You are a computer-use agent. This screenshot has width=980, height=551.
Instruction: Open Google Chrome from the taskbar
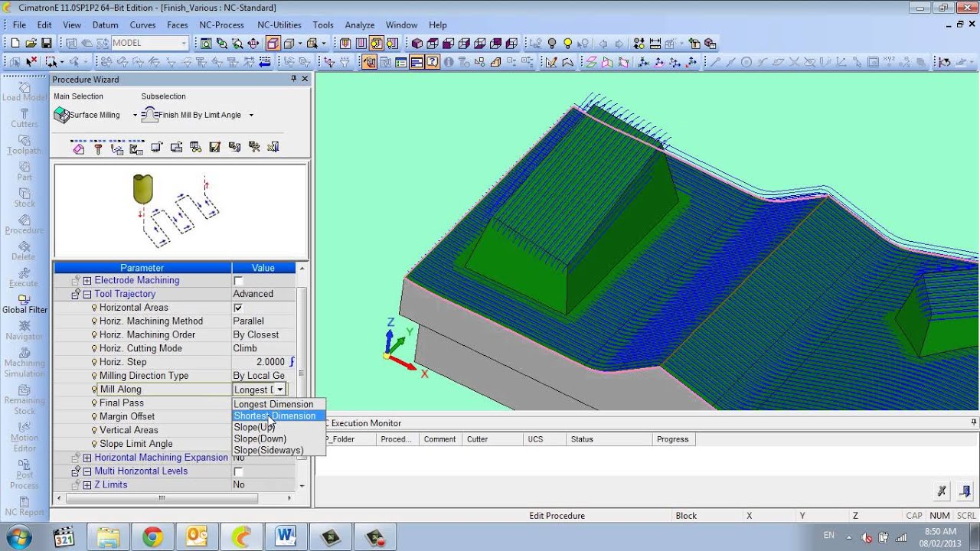pos(152,537)
